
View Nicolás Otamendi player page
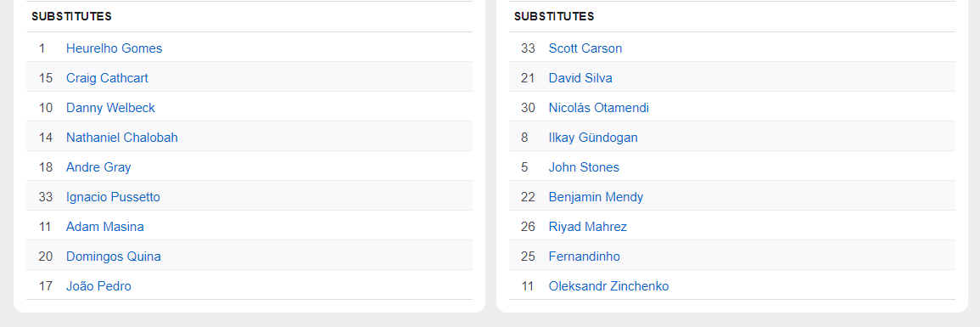[599, 108]
